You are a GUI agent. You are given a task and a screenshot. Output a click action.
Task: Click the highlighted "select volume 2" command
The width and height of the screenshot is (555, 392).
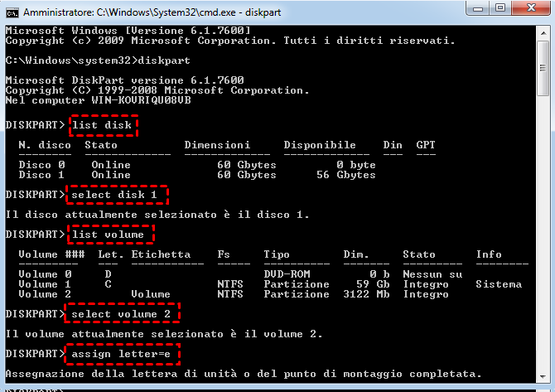click(121, 314)
